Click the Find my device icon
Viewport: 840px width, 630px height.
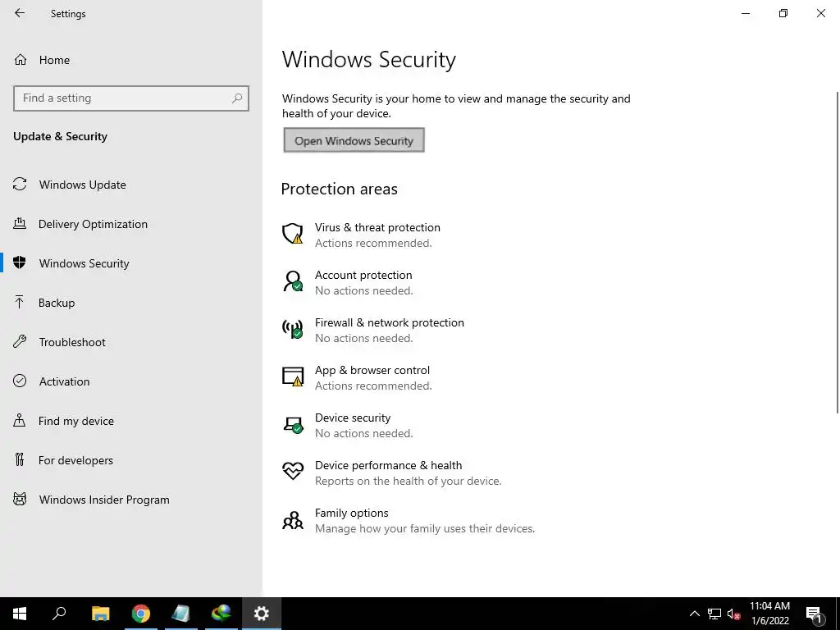coord(20,420)
